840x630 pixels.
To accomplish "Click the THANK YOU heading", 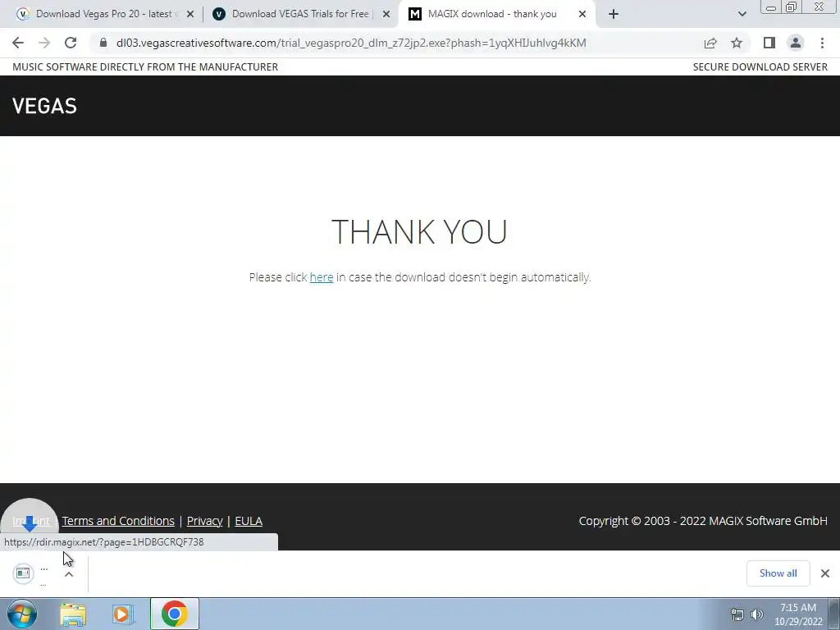I will coord(419,231).
